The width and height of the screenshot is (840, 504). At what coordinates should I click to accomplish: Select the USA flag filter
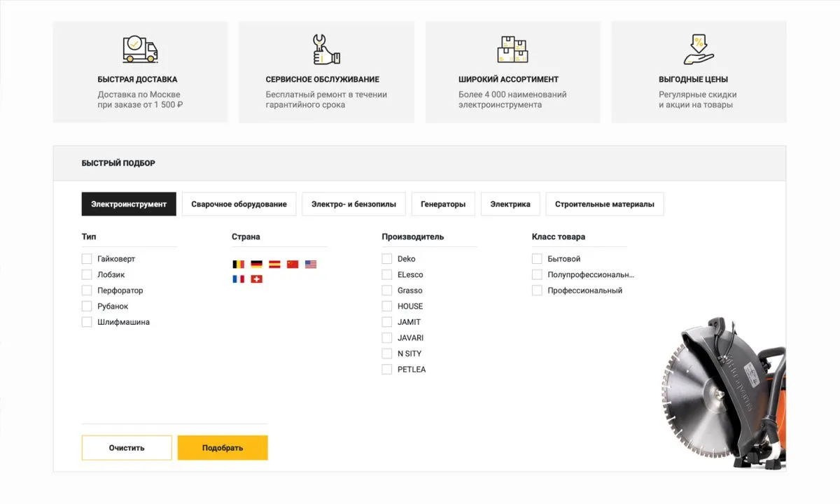click(311, 264)
